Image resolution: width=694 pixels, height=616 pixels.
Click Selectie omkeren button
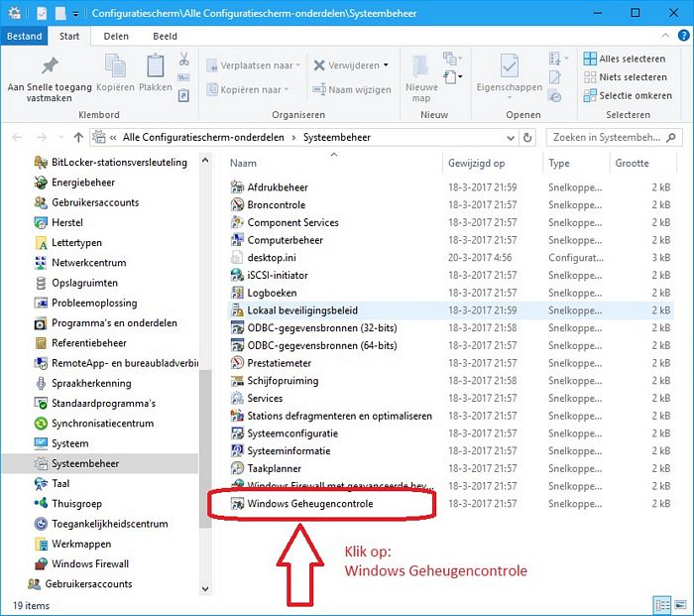(628, 95)
